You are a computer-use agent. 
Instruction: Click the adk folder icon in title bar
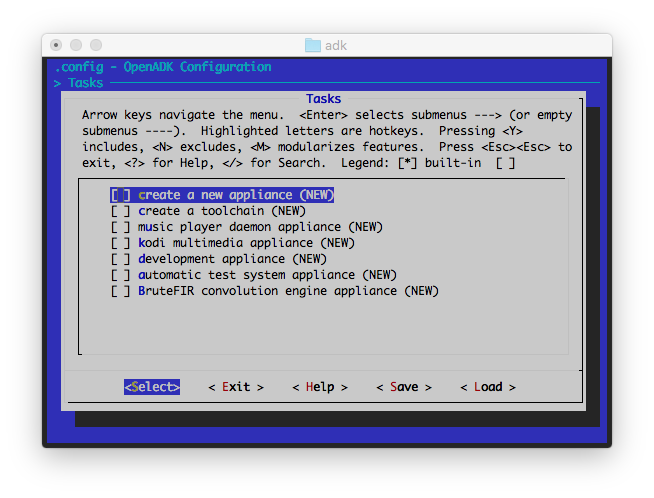[x=313, y=45]
